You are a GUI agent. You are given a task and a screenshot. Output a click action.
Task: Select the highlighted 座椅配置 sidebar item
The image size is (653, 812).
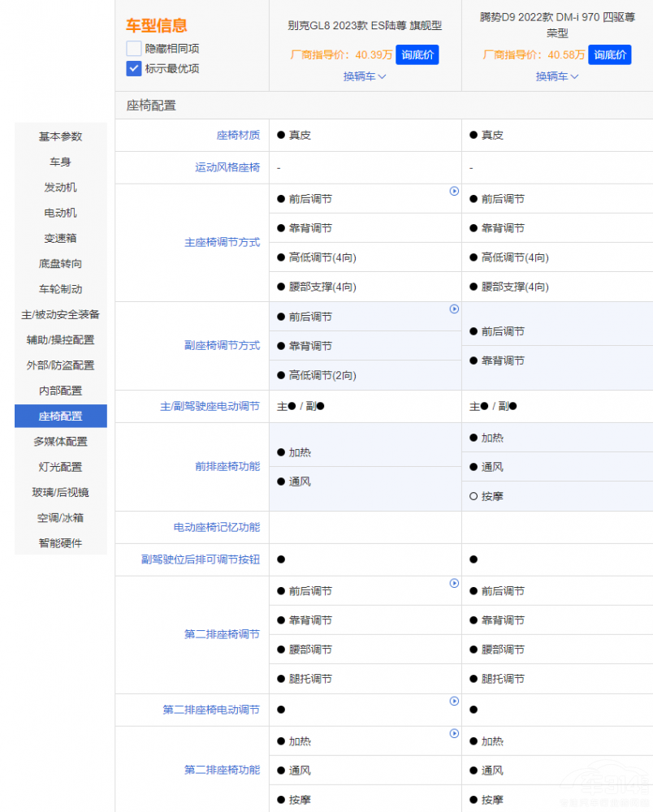(61, 417)
